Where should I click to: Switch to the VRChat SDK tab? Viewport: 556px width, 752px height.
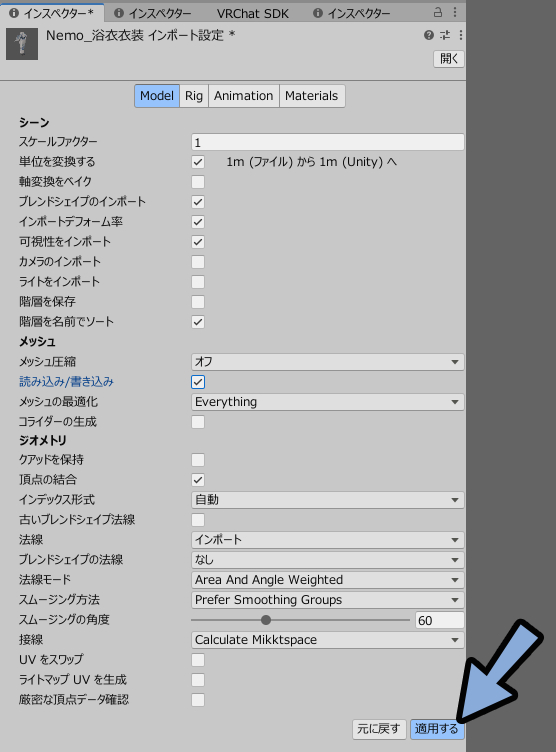click(x=252, y=13)
